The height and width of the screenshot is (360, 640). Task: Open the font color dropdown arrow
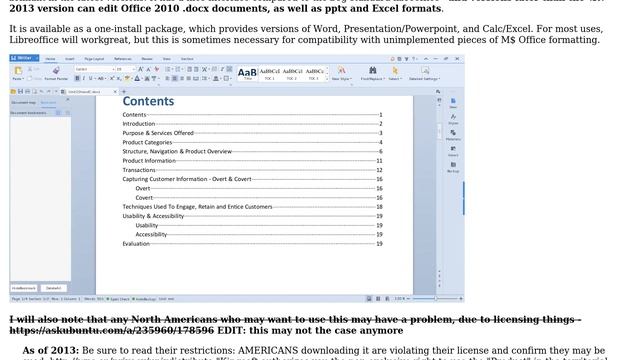(142, 78)
